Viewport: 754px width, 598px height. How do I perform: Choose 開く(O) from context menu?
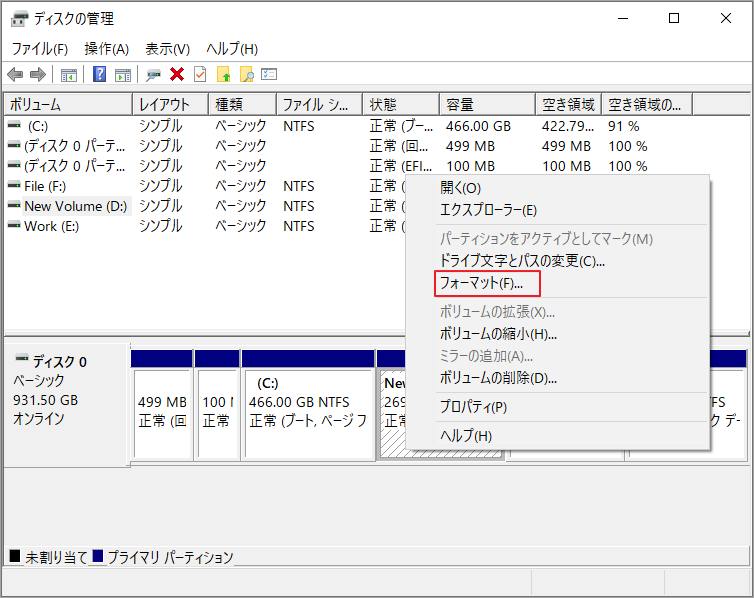558,188
